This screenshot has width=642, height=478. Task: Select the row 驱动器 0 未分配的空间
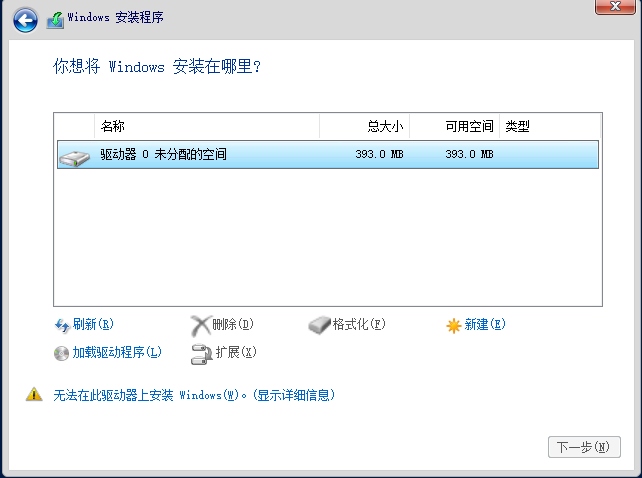pos(328,154)
